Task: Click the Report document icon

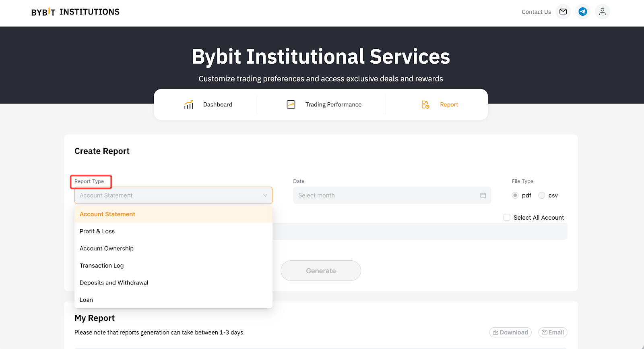Action: point(425,105)
